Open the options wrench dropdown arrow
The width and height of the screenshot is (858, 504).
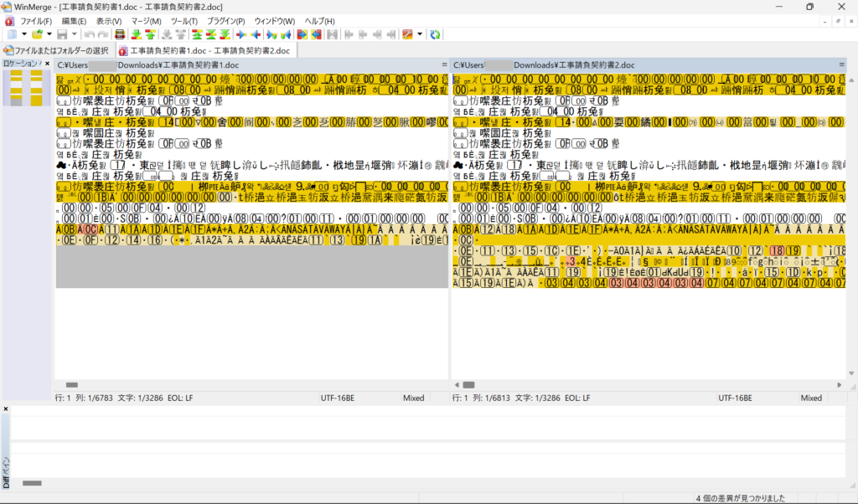pyautogui.click(x=419, y=34)
